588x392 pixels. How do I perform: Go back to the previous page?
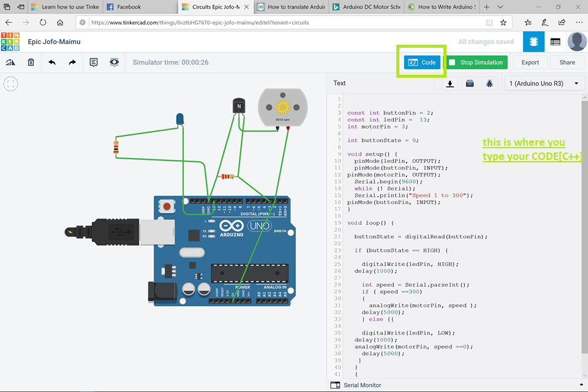click(x=9, y=23)
